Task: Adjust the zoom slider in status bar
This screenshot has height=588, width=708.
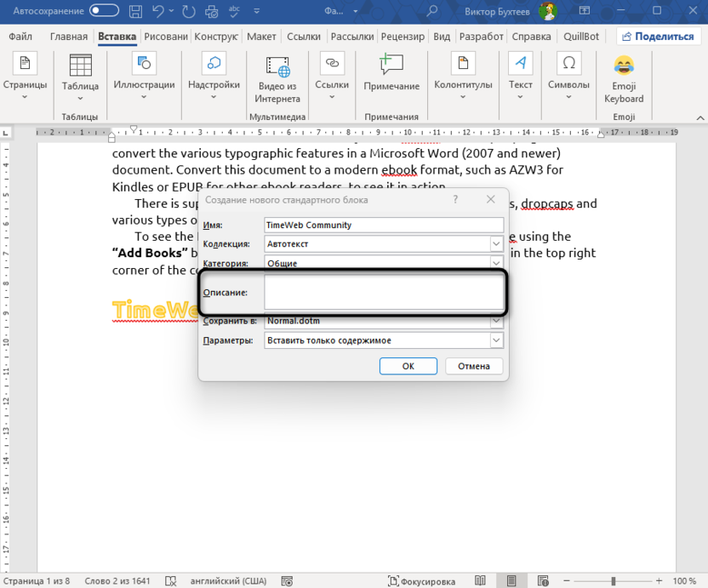Action: tap(614, 581)
